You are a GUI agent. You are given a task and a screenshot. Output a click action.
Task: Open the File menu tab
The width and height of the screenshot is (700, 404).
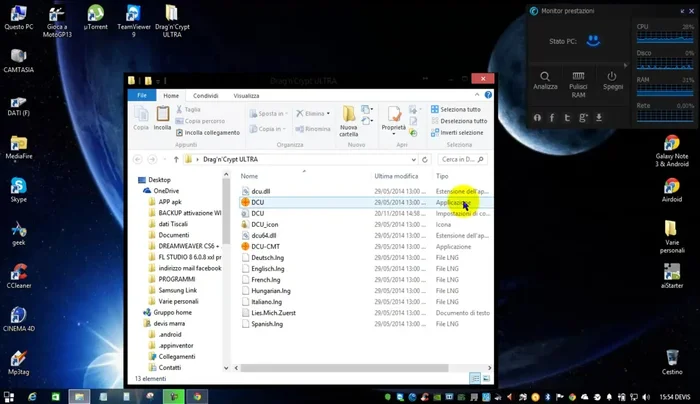(142, 96)
